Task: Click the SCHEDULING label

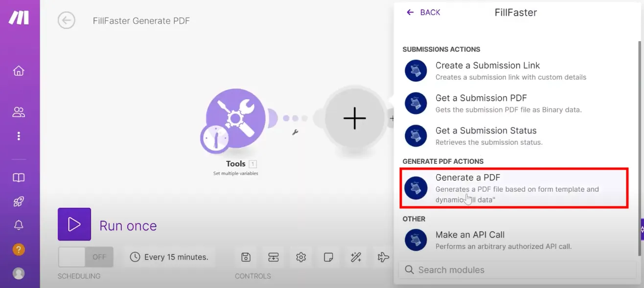Action: pos(79,276)
